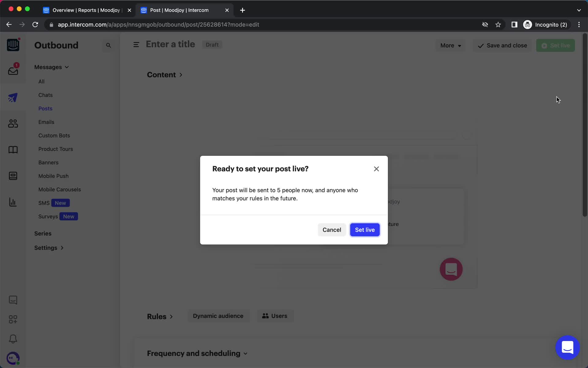Select the Contacts/People icon in sidebar
588x368 pixels.
[13, 123]
